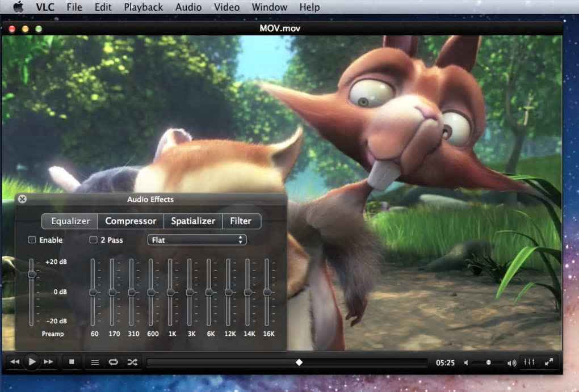Enter fullscreen mode

[x=549, y=362]
